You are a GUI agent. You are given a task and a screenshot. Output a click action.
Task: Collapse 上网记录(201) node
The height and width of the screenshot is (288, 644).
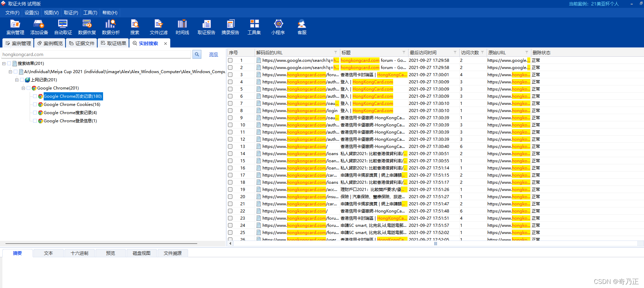coord(17,80)
